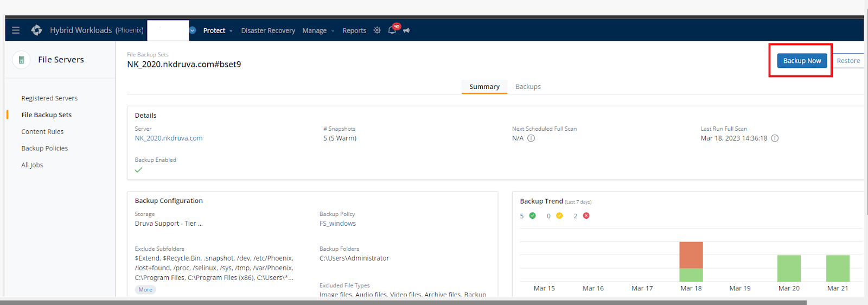Click the Backup Now button
Image resolution: width=868 pixels, height=305 pixels.
pyautogui.click(x=802, y=61)
